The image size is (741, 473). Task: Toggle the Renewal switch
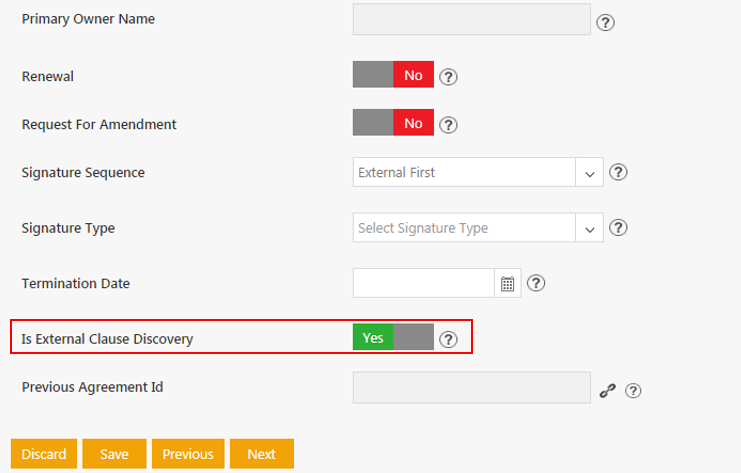(393, 75)
